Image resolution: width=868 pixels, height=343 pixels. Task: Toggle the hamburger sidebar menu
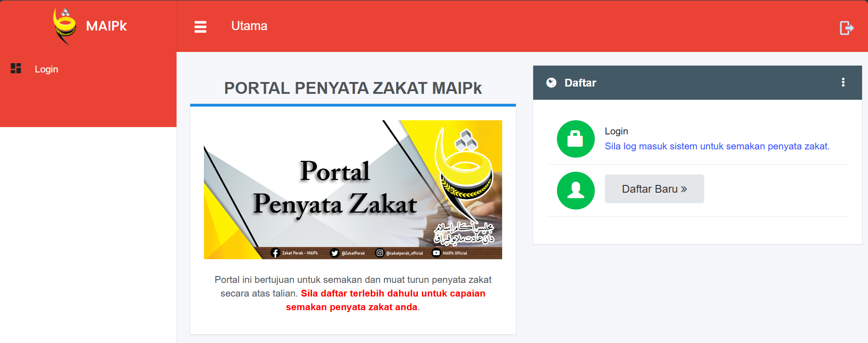click(x=200, y=27)
